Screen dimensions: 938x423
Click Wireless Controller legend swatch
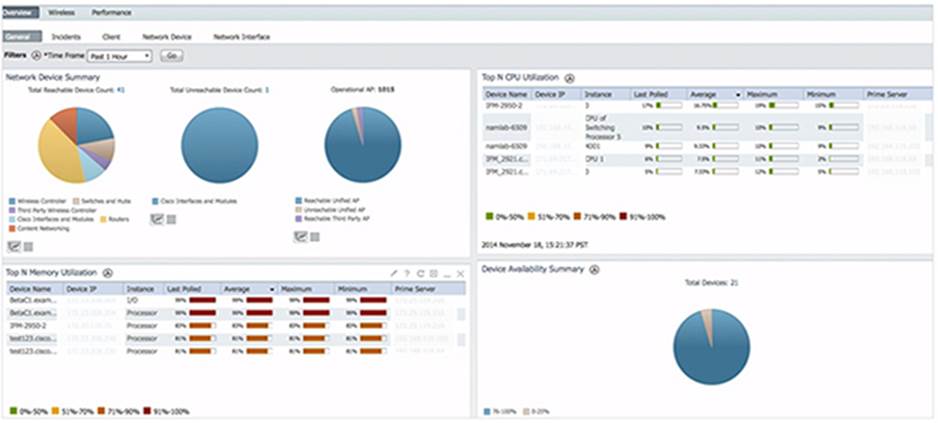(12, 202)
